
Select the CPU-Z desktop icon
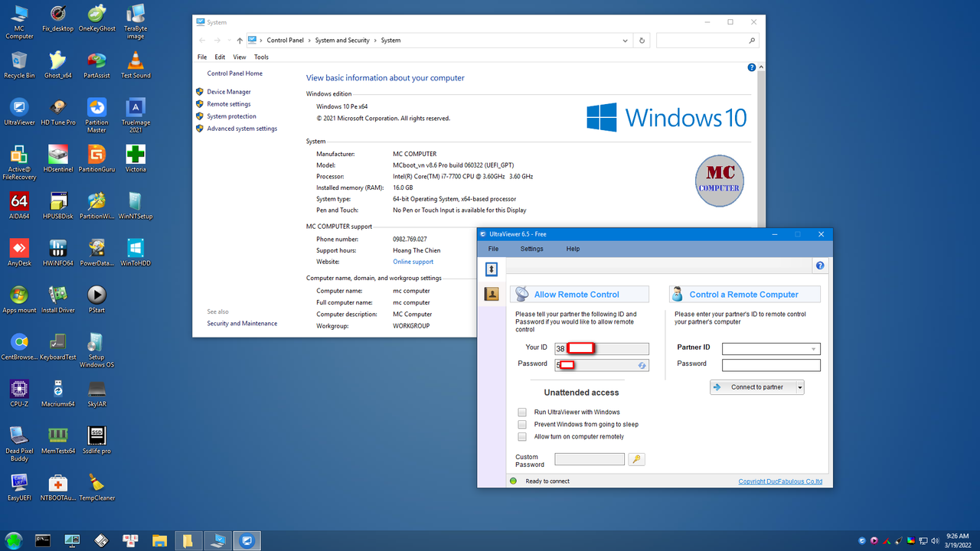(x=19, y=393)
